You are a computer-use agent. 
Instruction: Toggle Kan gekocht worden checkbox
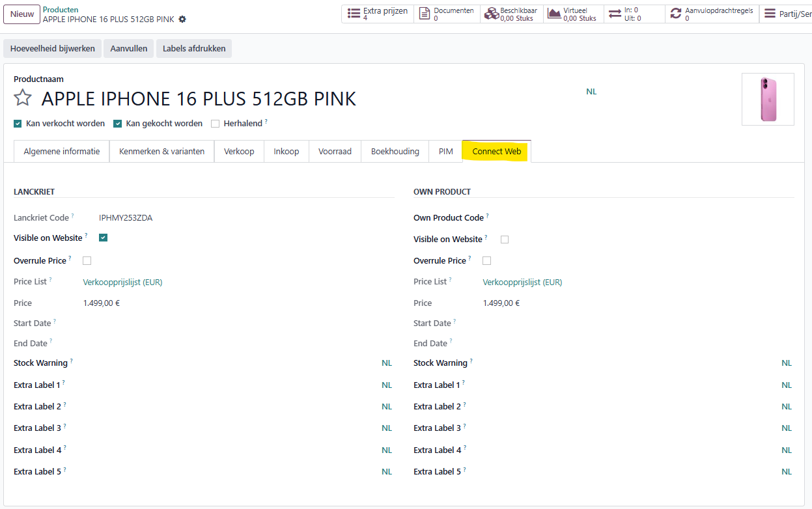(x=118, y=123)
